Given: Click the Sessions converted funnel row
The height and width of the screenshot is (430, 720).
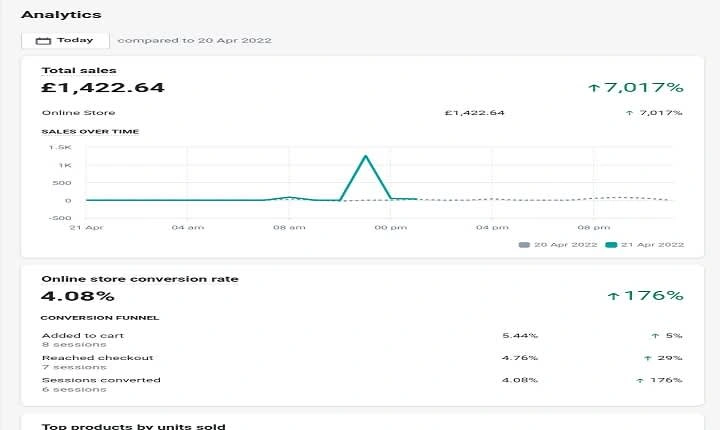Looking at the screenshot, I should (x=362, y=385).
